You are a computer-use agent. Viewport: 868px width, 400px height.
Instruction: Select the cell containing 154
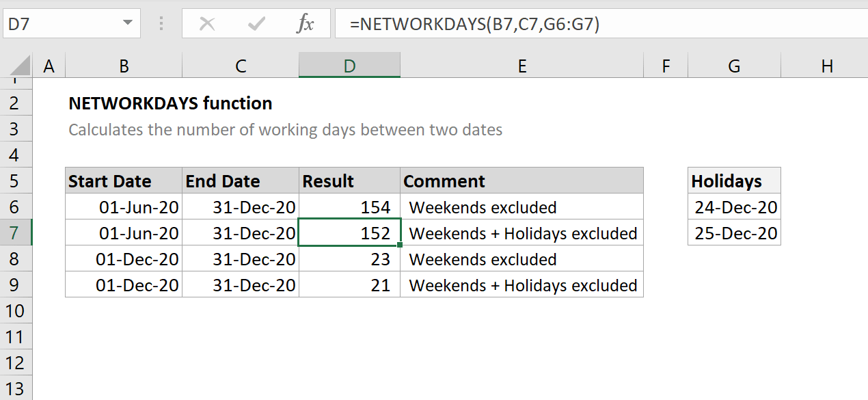[349, 206]
